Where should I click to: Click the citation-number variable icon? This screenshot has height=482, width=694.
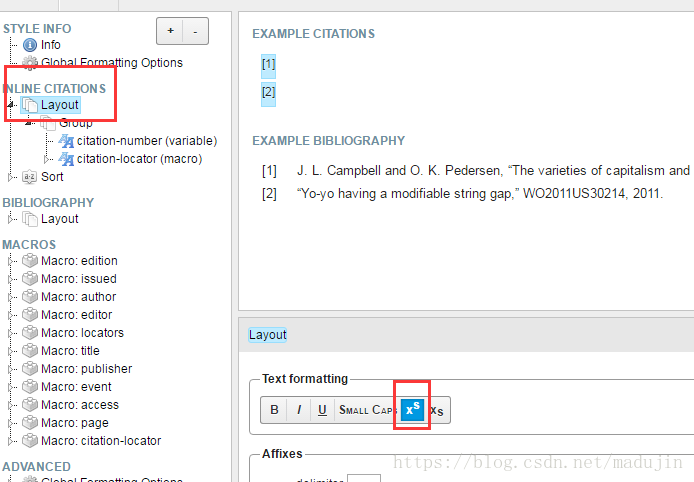(x=66, y=141)
